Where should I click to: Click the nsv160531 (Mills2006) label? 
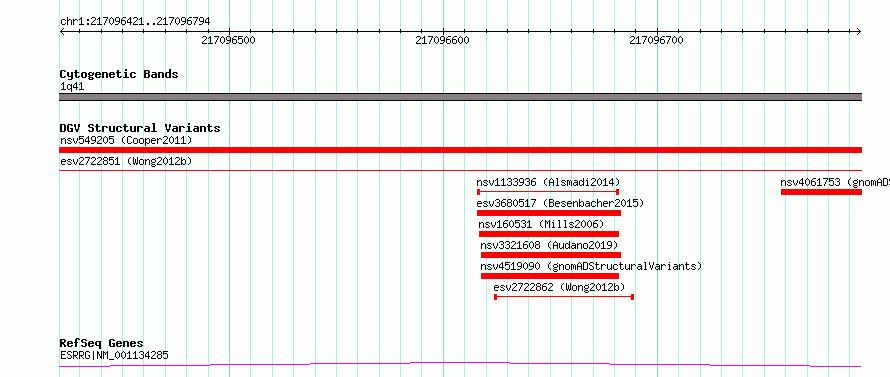tap(541, 224)
